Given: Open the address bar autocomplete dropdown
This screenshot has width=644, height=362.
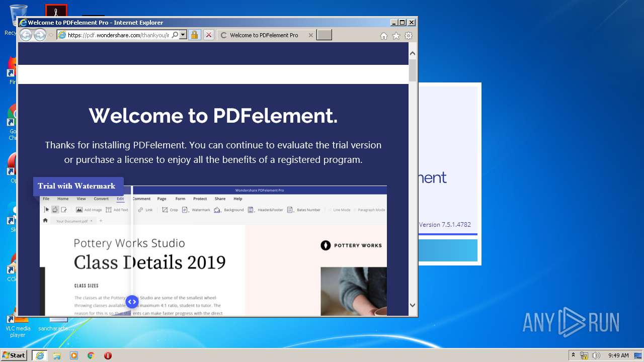Looking at the screenshot, I should point(183,35).
